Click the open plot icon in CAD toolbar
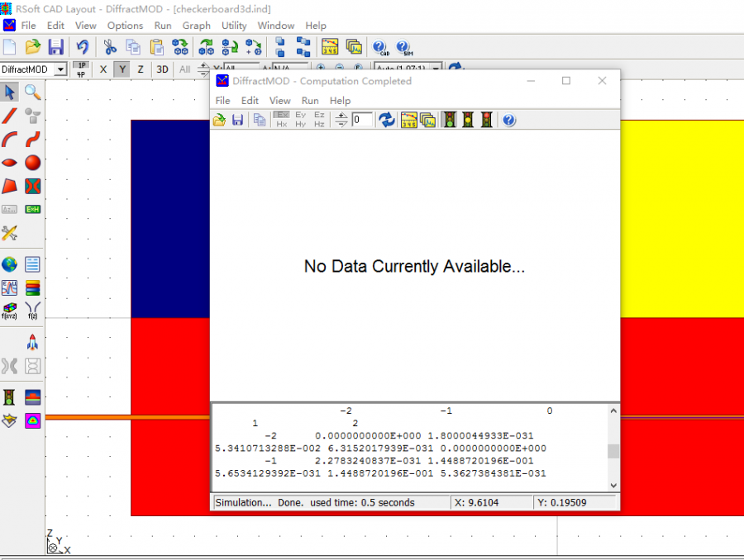 coord(330,47)
